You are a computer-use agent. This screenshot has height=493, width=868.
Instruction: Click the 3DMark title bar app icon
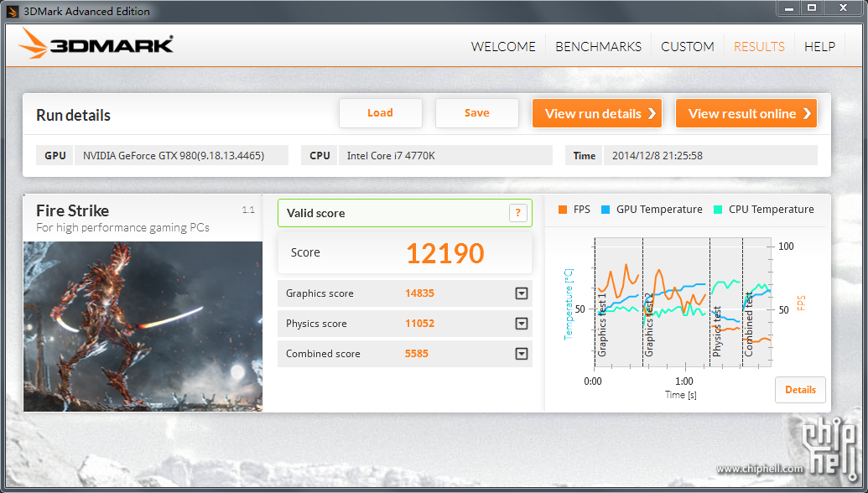click(13, 11)
